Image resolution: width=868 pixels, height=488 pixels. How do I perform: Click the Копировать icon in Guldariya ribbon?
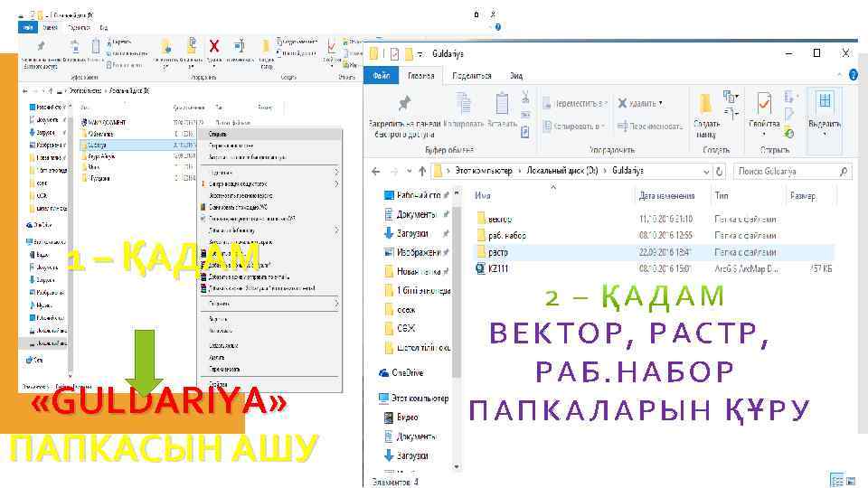coord(463,103)
